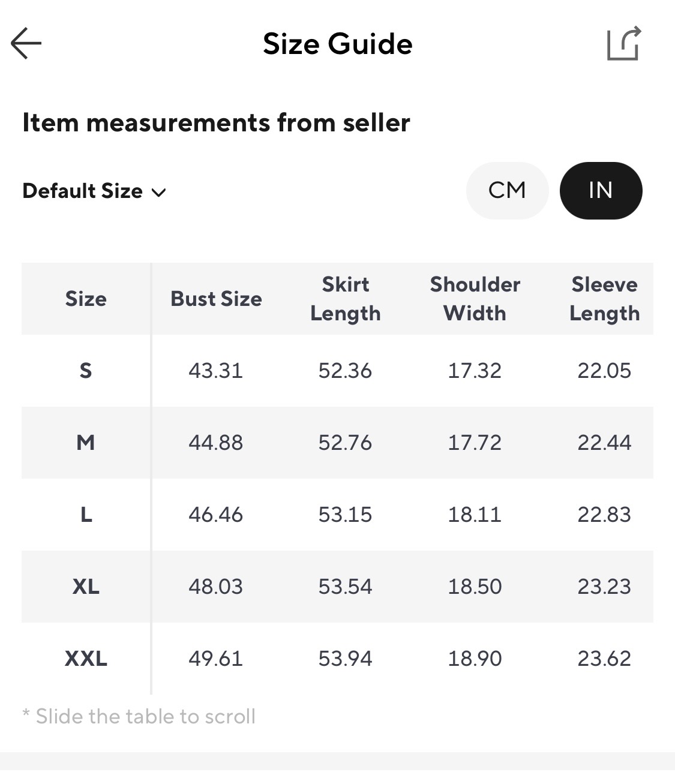Select the S size row label
675x784 pixels.
tap(86, 371)
